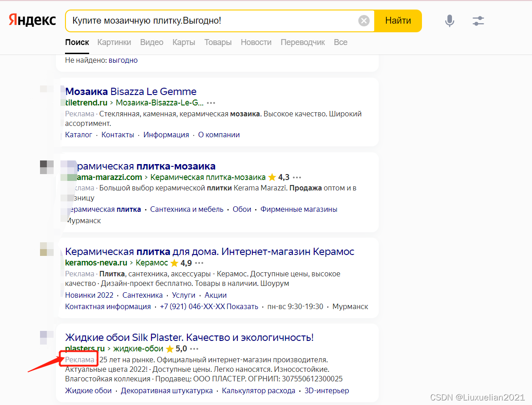532x405 pixels.
Task: Click the 5,0 star rating of Silk Plaster
Action: (176, 348)
